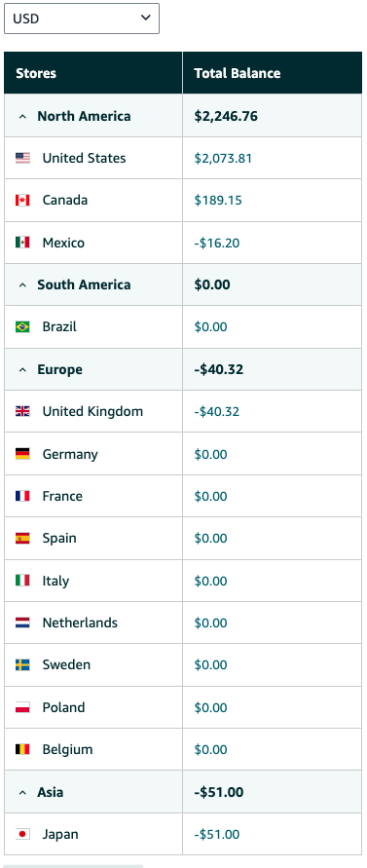Click the Mexico flag icon
The height and width of the screenshot is (868, 367).
22,243
